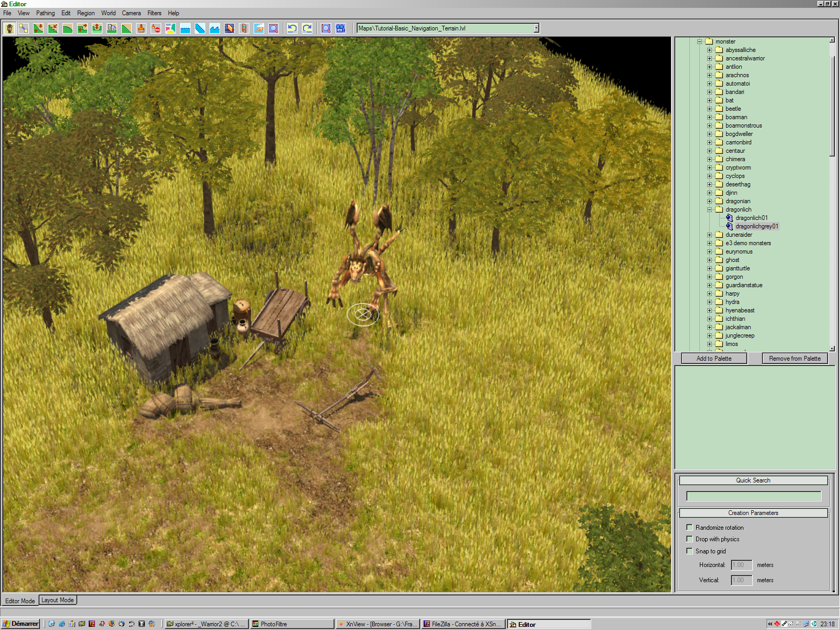Click the magnifier zoom view icon
Screen dimensions: 840x630
(x=326, y=28)
